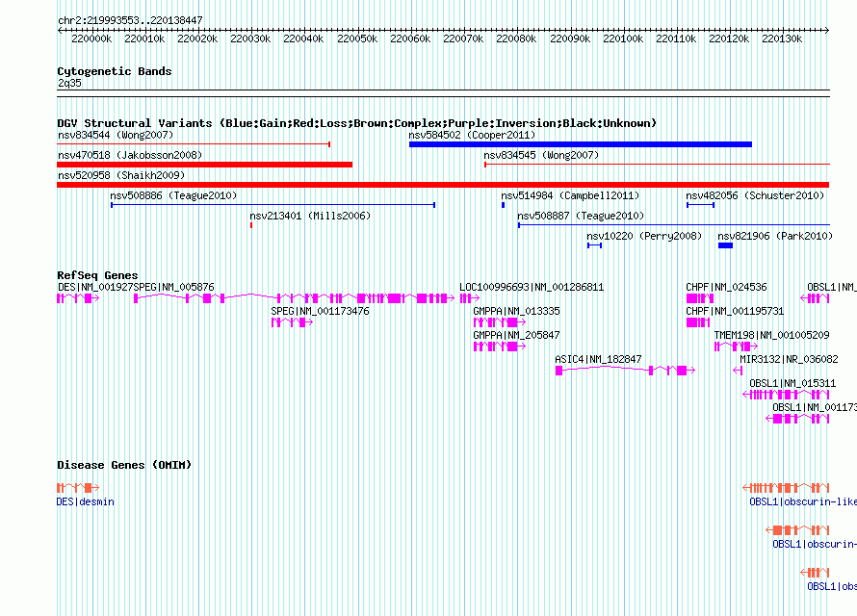Select the nsv821906 (Park2010) blue block
The image size is (857, 616).
725,245
